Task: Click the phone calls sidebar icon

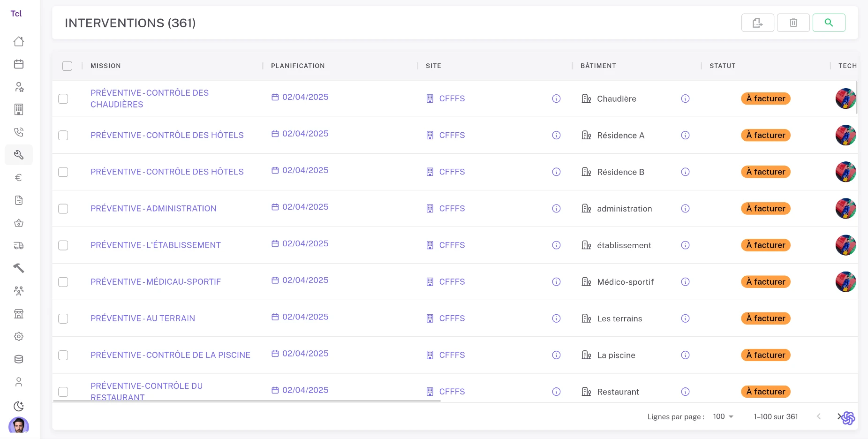Action: pyautogui.click(x=19, y=132)
